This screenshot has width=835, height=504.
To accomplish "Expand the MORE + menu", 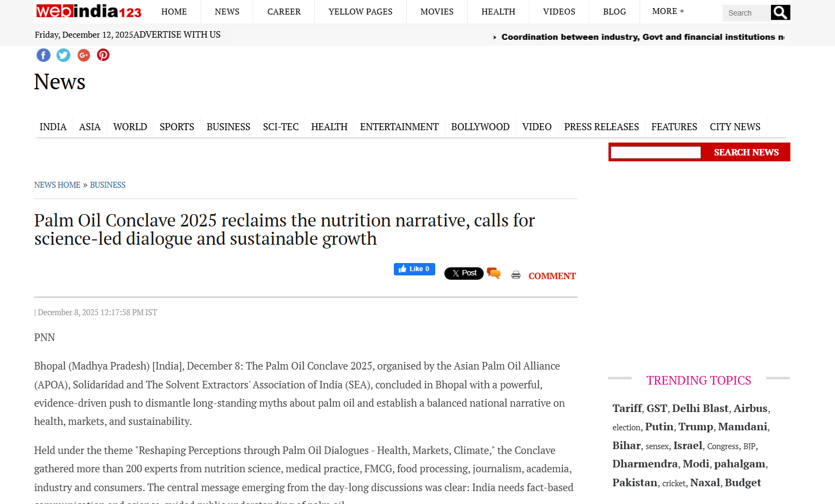I will coord(668,11).
